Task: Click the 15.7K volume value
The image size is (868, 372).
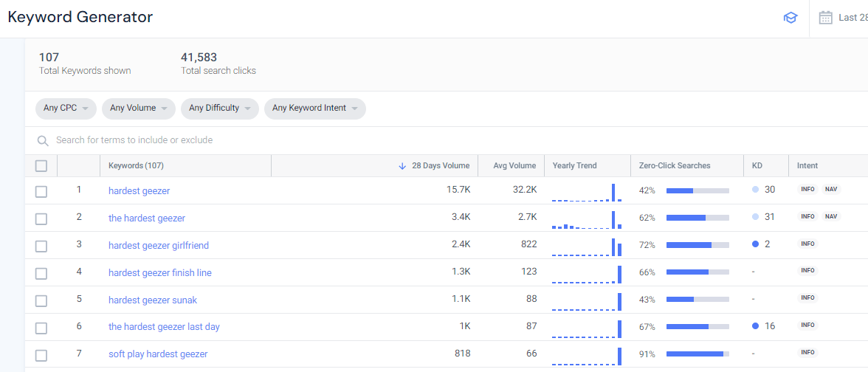Action: click(458, 190)
